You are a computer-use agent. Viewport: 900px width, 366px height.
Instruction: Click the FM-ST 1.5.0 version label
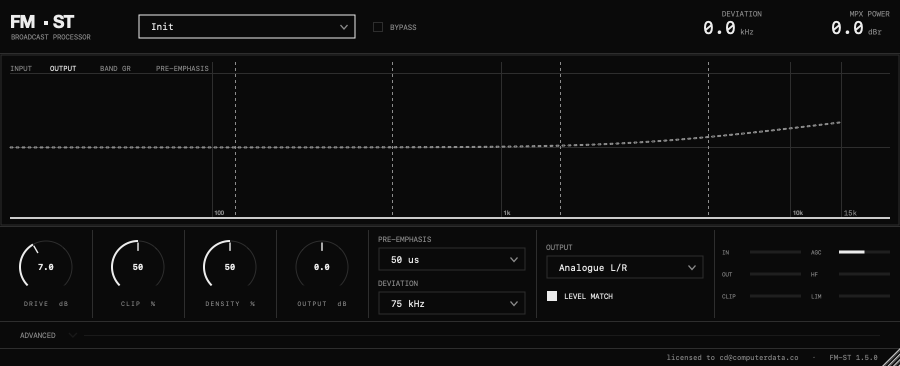(854, 357)
